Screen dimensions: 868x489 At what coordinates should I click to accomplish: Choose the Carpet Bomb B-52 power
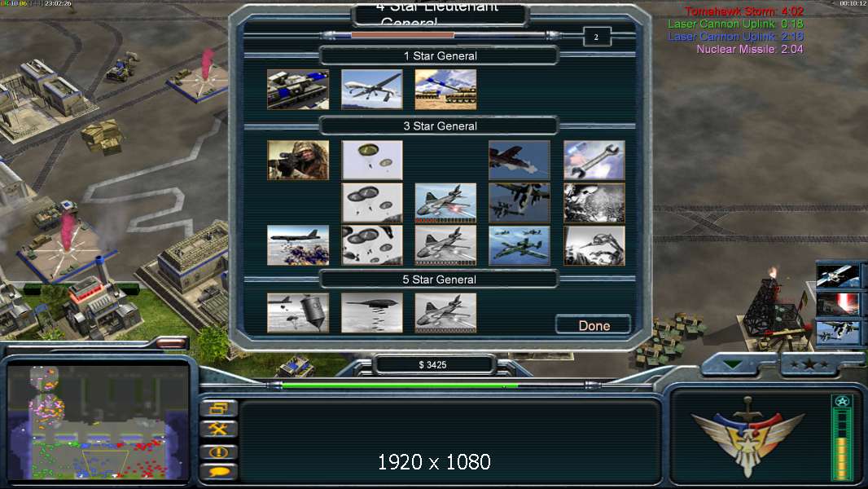[298, 245]
